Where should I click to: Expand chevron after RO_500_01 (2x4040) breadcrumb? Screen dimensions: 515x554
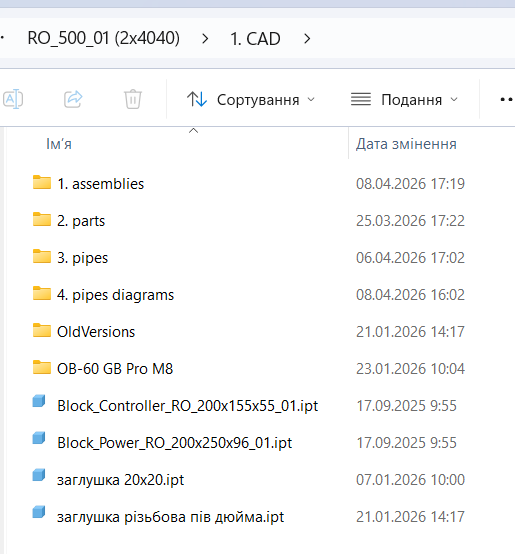[205, 39]
